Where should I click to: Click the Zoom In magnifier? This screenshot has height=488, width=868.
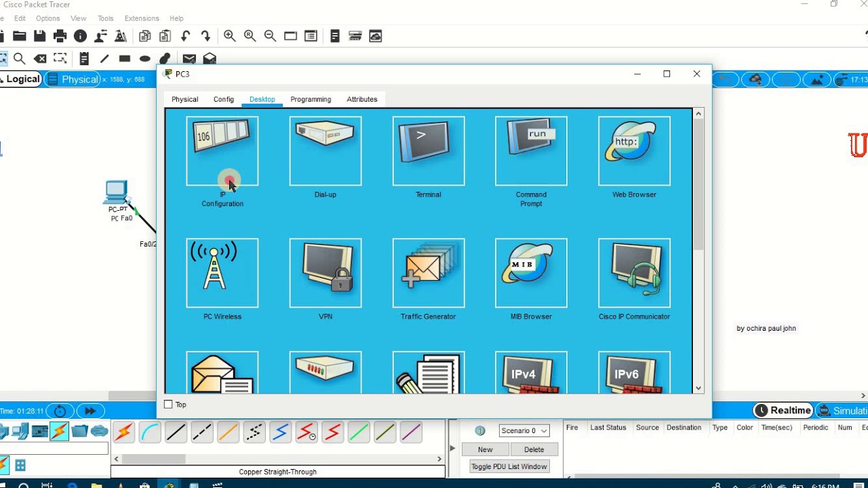[229, 36]
